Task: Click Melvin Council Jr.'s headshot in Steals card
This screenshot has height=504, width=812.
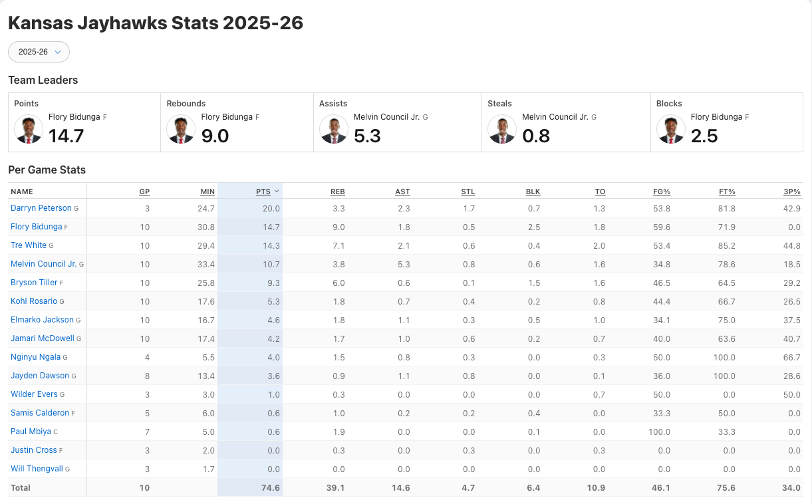Action: pyautogui.click(x=502, y=129)
